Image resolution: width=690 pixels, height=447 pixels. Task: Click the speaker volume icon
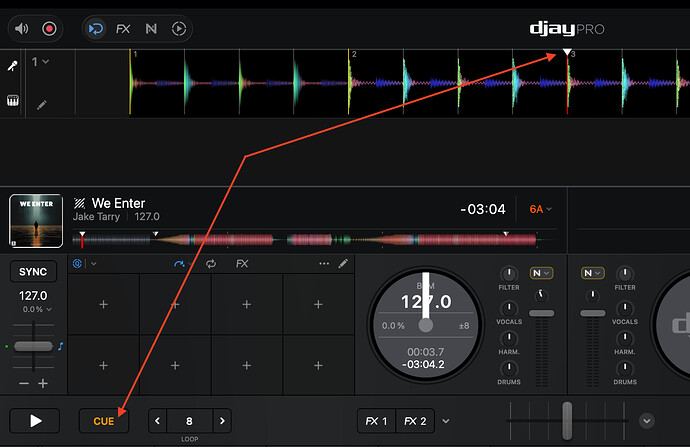(x=20, y=29)
